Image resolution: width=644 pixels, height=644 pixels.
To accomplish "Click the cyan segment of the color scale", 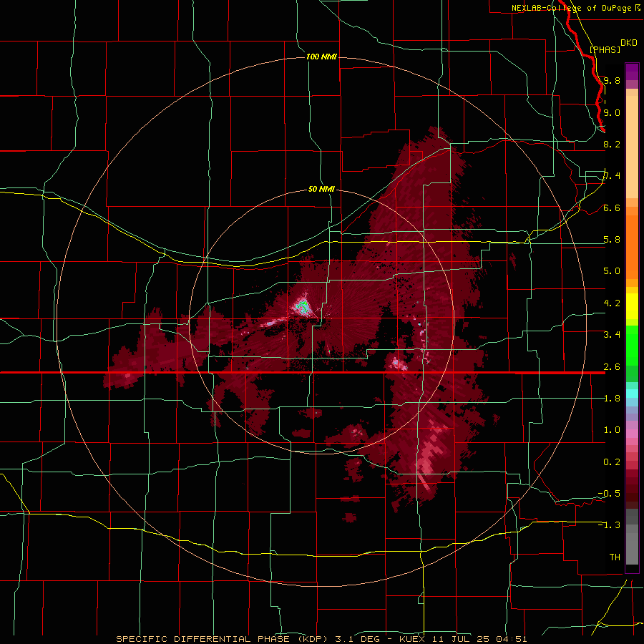I will point(632,393).
